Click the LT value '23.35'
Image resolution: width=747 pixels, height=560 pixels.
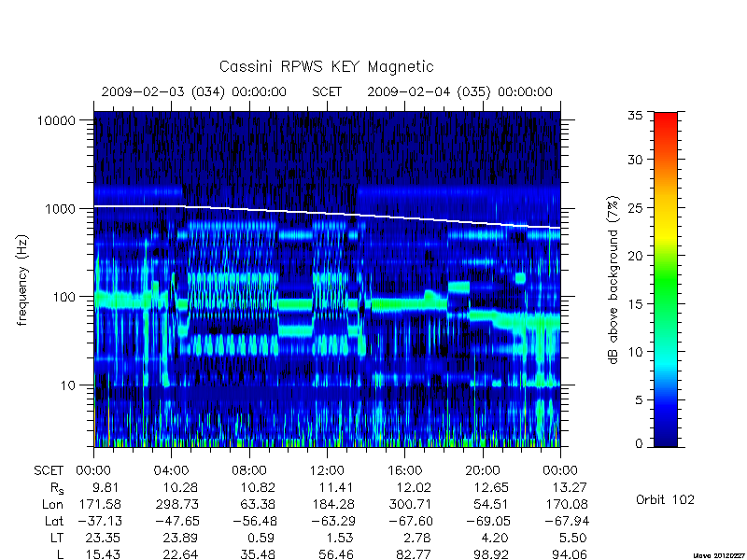pos(102,538)
